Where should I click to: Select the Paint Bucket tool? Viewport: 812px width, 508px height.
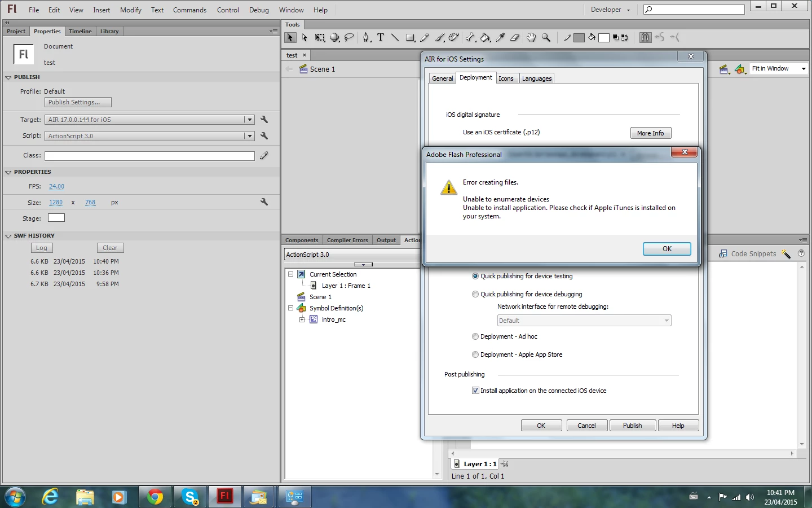485,38
